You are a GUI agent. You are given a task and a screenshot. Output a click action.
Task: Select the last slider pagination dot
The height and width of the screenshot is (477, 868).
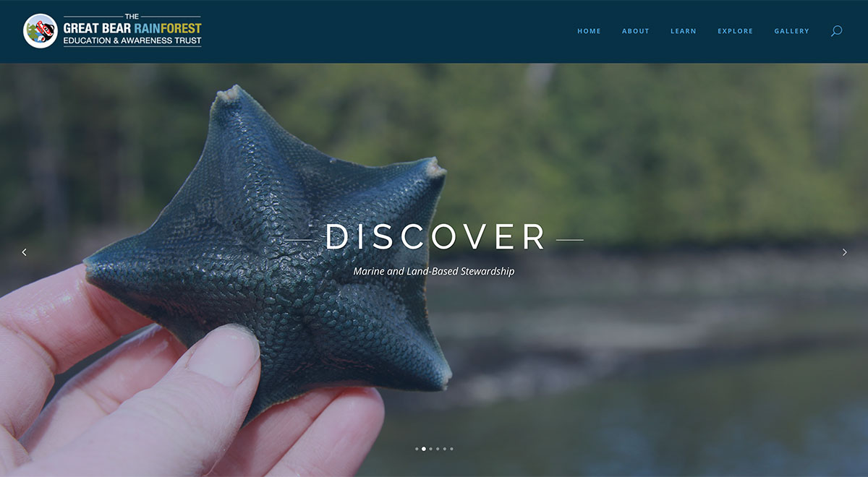[x=451, y=449]
